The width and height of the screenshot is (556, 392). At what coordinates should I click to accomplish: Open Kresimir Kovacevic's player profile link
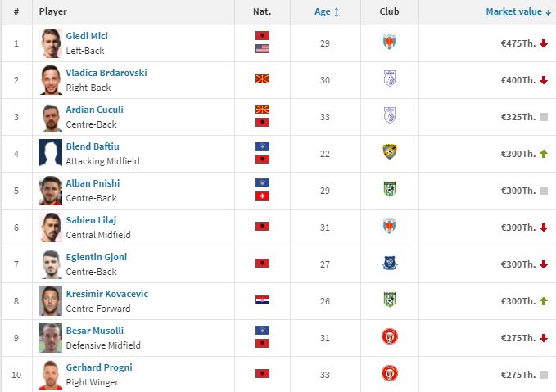[x=106, y=294]
